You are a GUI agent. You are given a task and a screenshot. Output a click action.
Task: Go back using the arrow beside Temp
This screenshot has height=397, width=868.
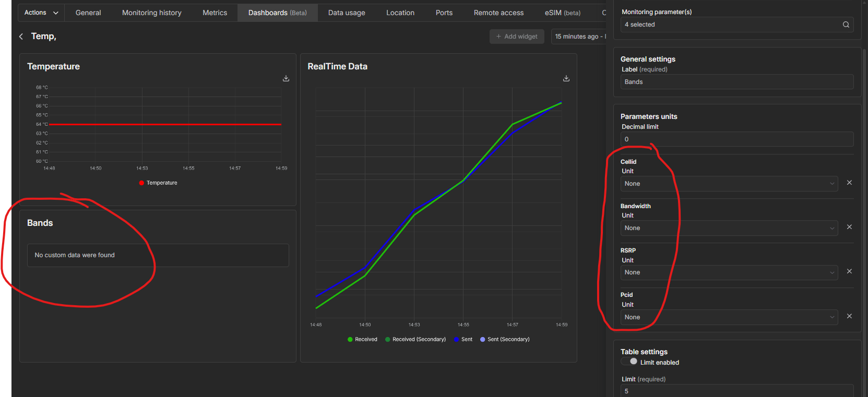[21, 37]
